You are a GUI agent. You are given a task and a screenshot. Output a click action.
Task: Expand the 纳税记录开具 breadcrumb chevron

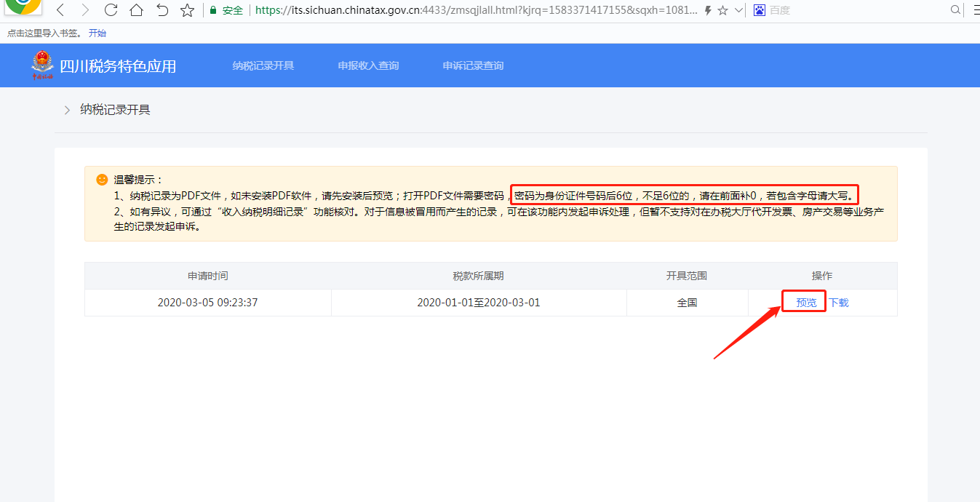pos(67,110)
